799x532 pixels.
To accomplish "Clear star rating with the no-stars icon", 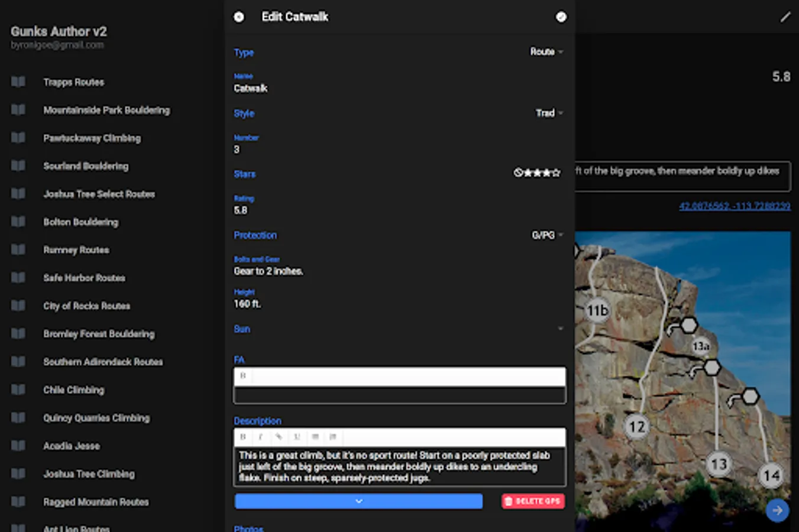I will 518,173.
